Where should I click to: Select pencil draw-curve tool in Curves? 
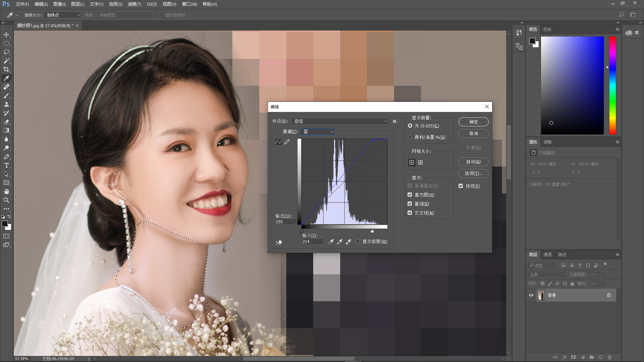pyautogui.click(x=287, y=142)
